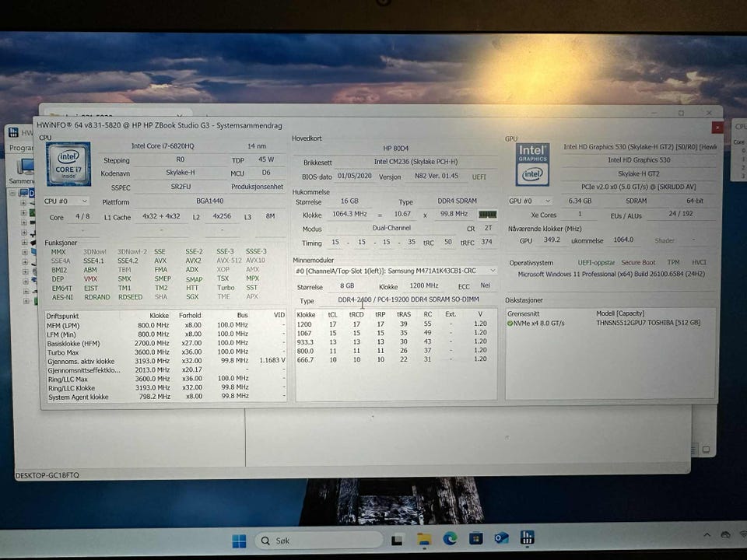The width and height of the screenshot is (747, 560).
Task: Click the DESKTOP-GC1BFTQ status bar text
Action: (x=47, y=475)
